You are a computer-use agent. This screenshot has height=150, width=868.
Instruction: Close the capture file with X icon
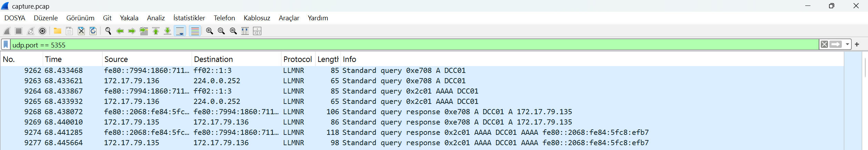click(x=81, y=31)
